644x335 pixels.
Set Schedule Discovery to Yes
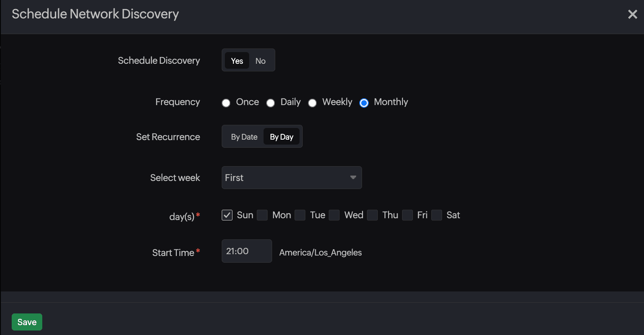237,60
